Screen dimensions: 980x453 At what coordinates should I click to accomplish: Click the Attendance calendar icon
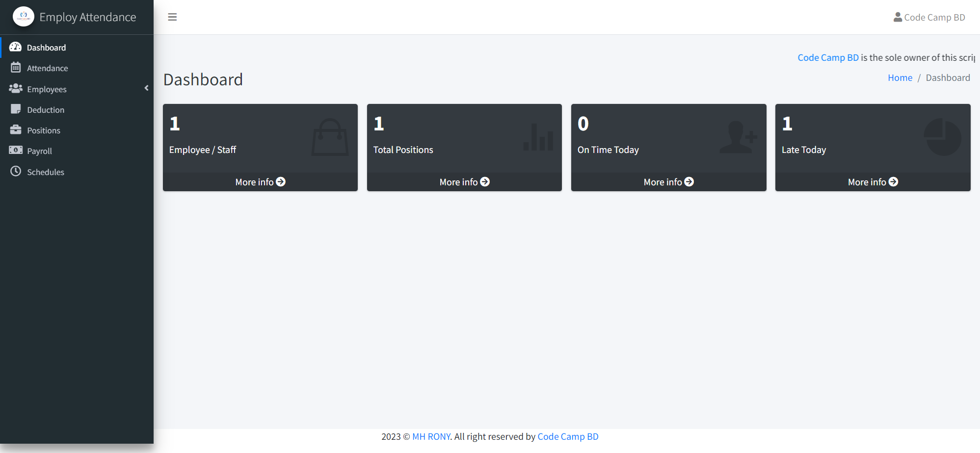15,68
